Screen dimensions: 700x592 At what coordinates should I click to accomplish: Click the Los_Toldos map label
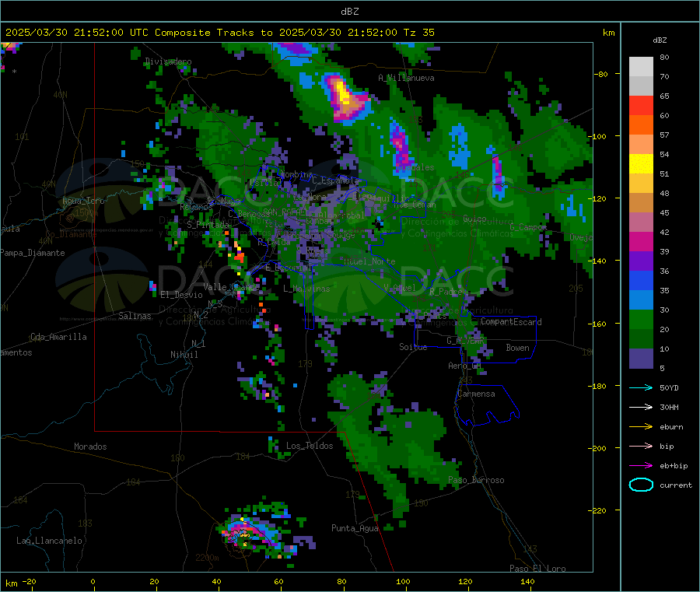pos(310,446)
